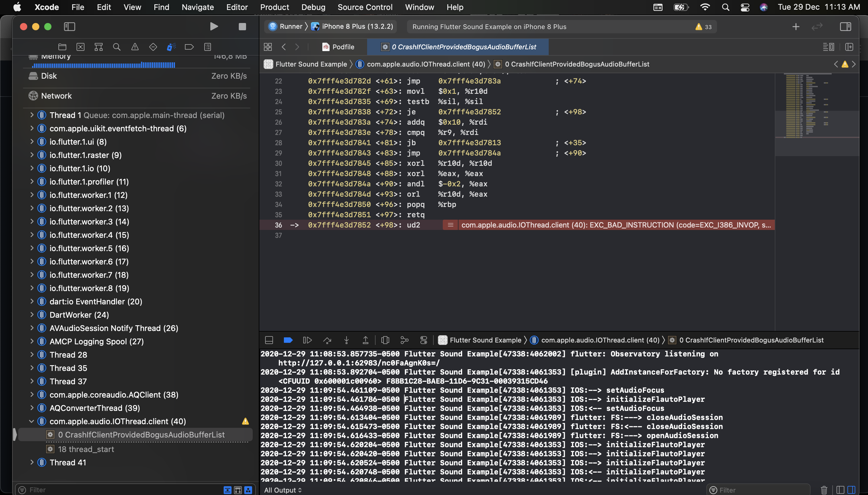Viewport: 868px width, 495px height.
Task: Stop the running Flutter Sound app
Action: [x=242, y=27]
